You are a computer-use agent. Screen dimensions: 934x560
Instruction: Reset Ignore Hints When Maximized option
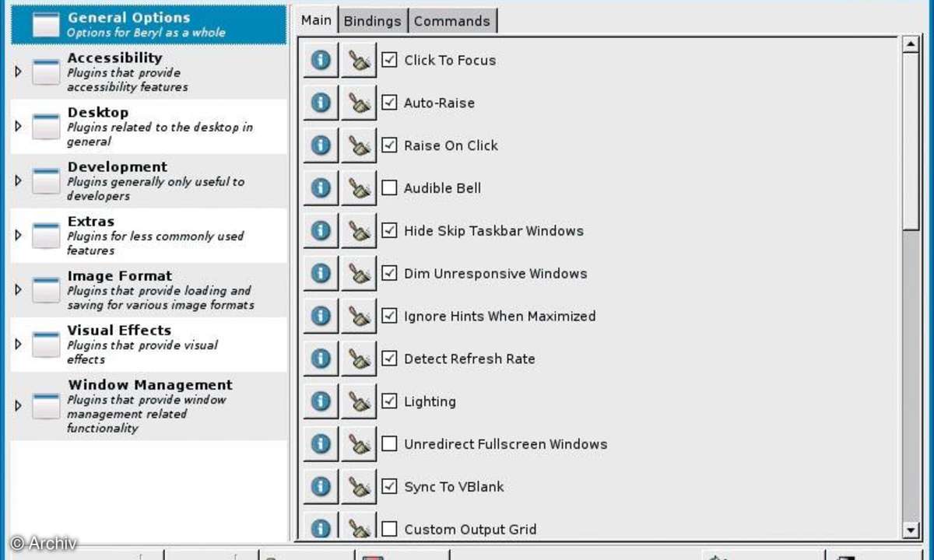(x=359, y=317)
